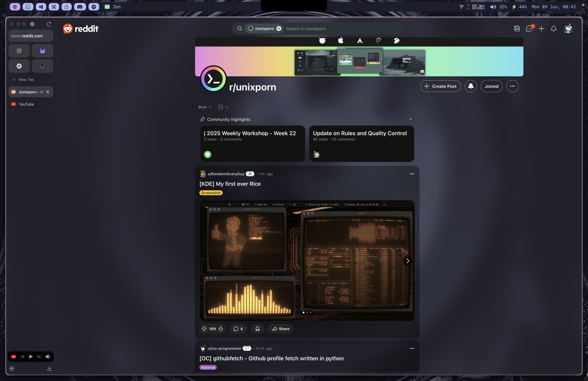
Task: Select the second image carousel dot
Action: [x=307, y=312]
